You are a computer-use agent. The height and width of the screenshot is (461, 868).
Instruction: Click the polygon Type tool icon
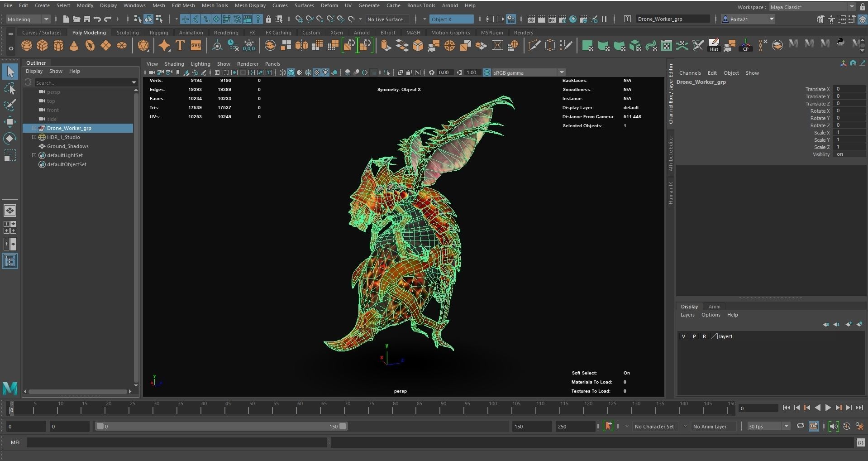(180, 46)
